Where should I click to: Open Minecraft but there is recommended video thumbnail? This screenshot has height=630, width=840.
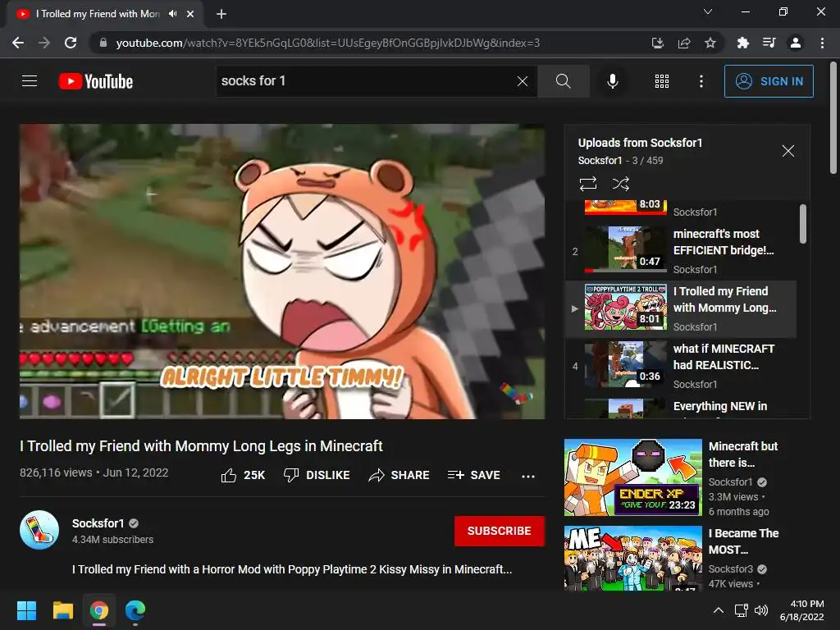pos(632,478)
